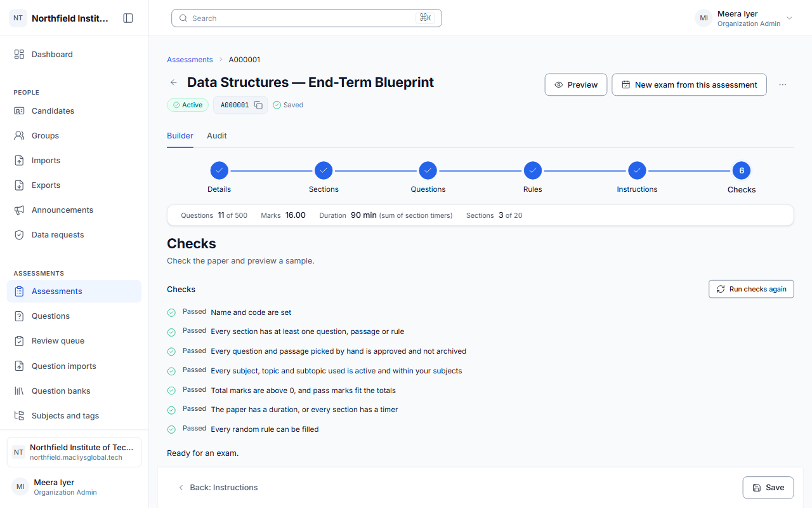Image resolution: width=812 pixels, height=508 pixels.
Task: Copy assessment code A000001
Action: click(x=258, y=105)
